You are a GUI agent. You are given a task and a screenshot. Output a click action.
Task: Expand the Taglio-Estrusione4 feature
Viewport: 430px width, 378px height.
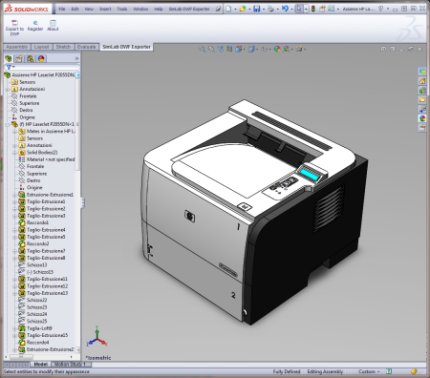[14, 230]
